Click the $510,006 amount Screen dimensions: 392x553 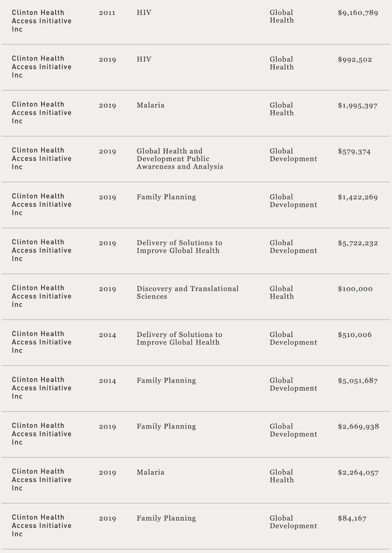click(355, 335)
